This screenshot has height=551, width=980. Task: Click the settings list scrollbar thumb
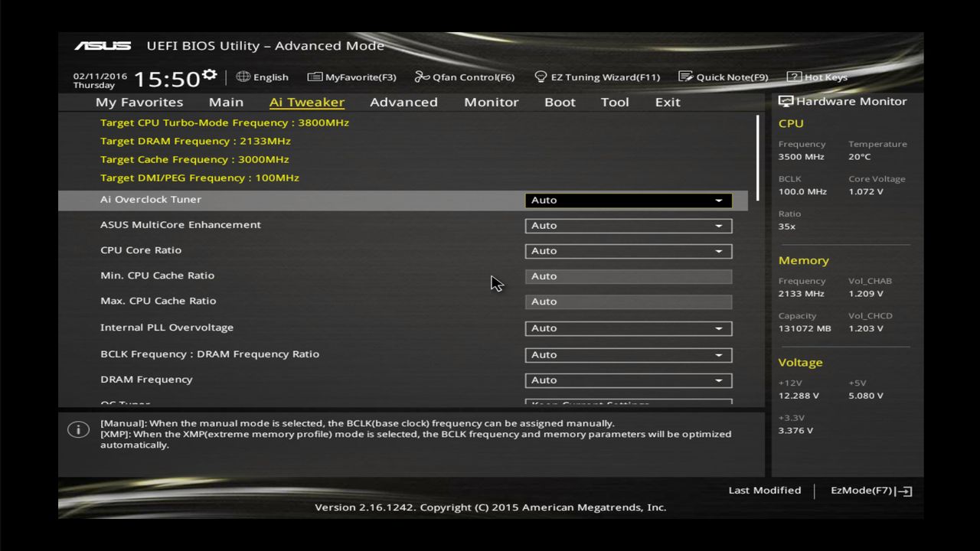pos(758,158)
